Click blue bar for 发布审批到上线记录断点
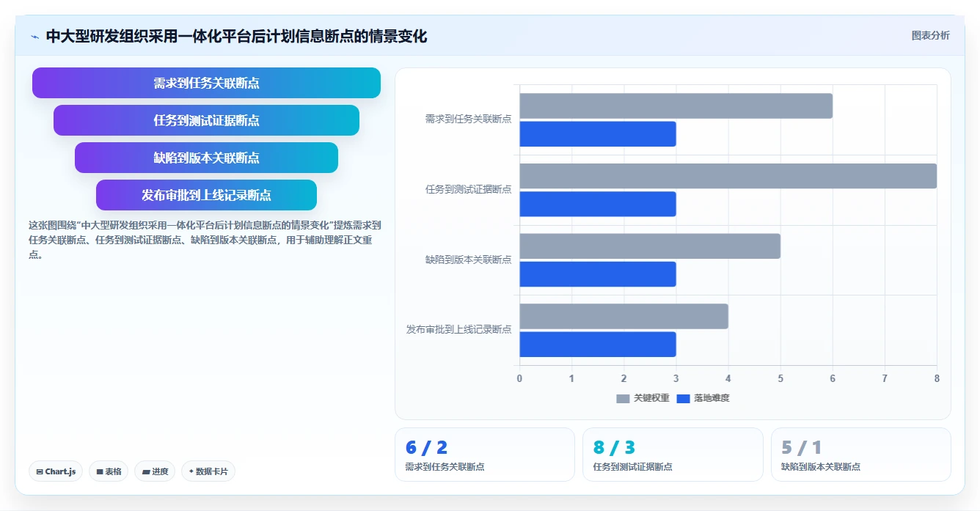 (x=598, y=345)
